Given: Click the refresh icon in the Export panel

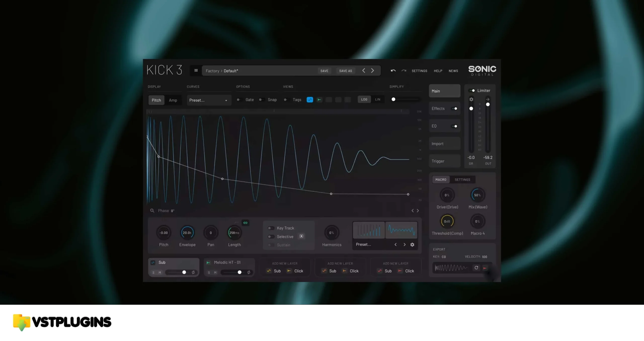Looking at the screenshot, I should point(476,268).
